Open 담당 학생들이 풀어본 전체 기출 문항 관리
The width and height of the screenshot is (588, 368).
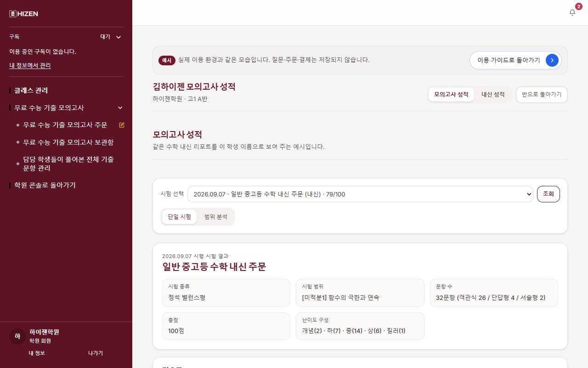coord(68,163)
